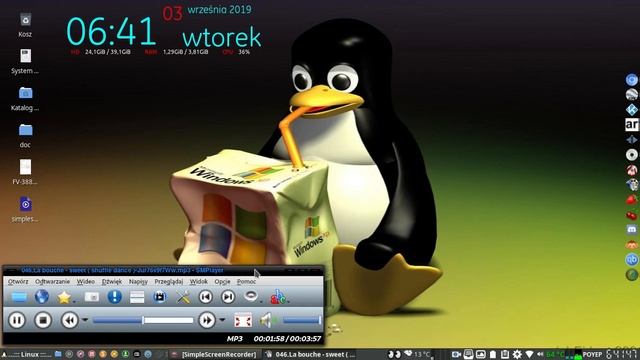Viewport: 640px width, 360px height.
Task: Click the 00:01:58 / 00:03:57 time display
Action: (287, 338)
